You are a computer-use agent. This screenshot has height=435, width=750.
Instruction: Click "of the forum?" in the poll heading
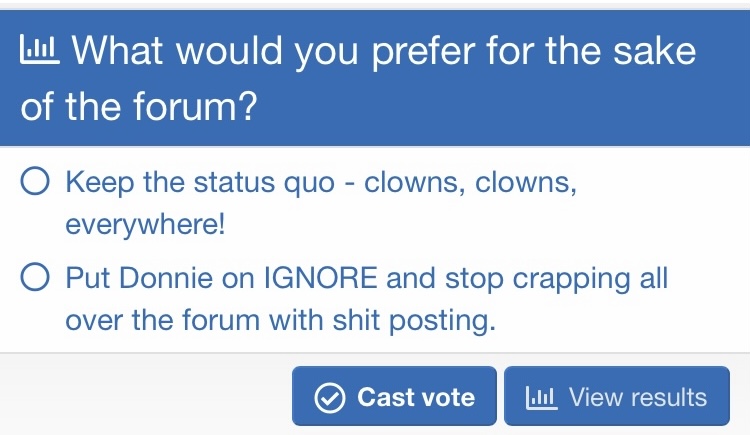[137, 107]
